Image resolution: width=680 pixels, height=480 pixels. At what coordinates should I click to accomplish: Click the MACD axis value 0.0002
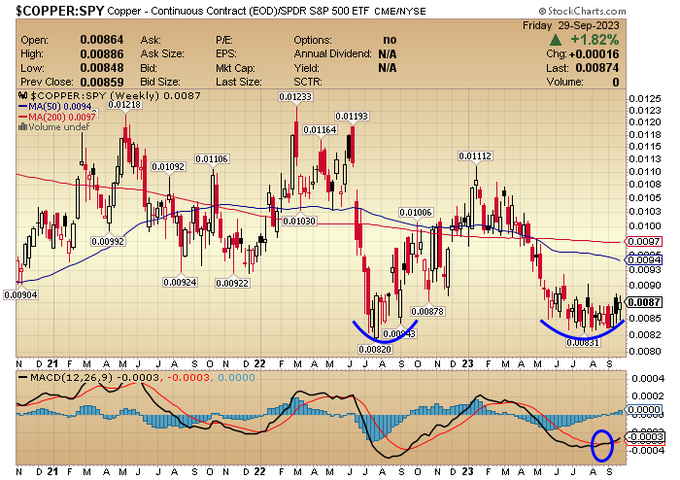648,396
